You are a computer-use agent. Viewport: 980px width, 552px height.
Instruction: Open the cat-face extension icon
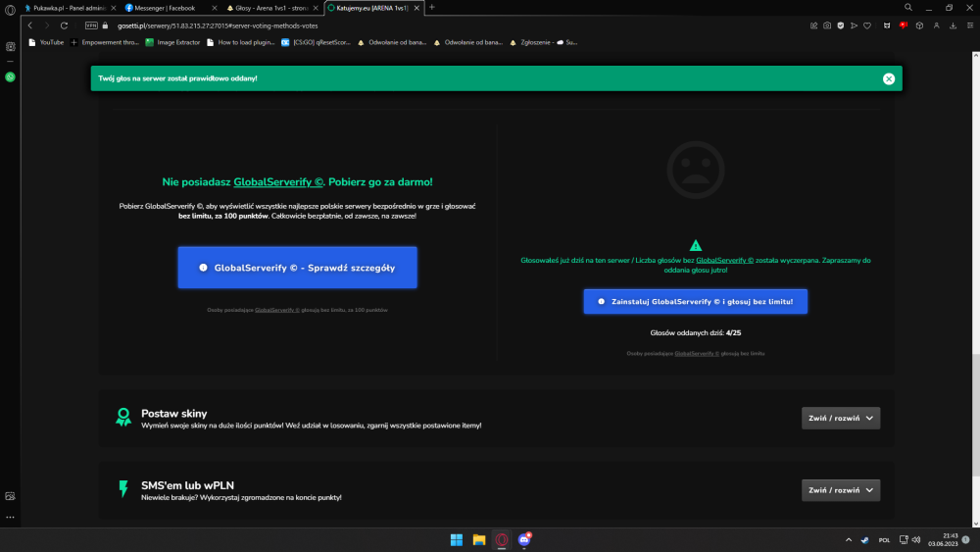point(887,25)
